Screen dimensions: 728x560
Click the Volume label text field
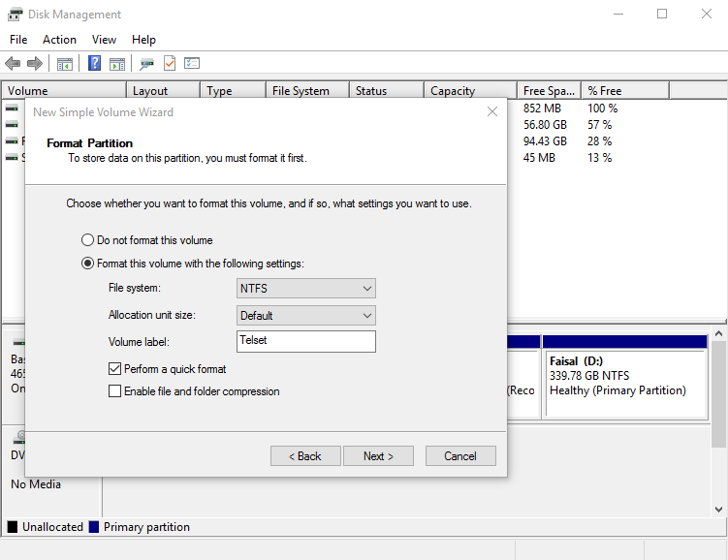point(306,342)
